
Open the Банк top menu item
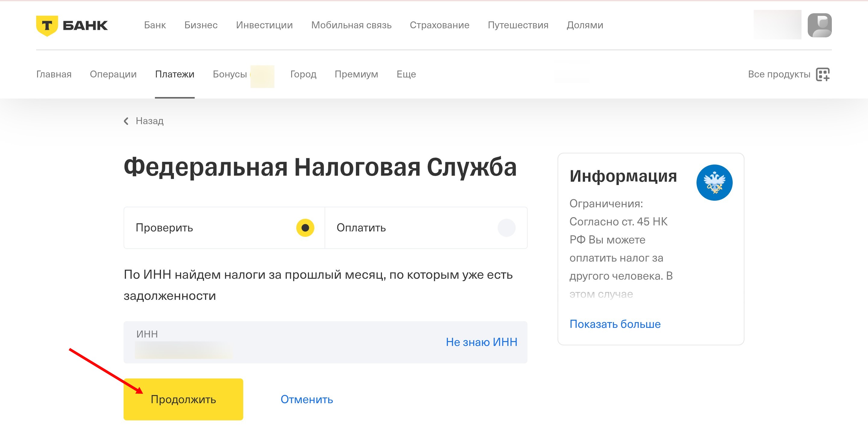(x=155, y=25)
